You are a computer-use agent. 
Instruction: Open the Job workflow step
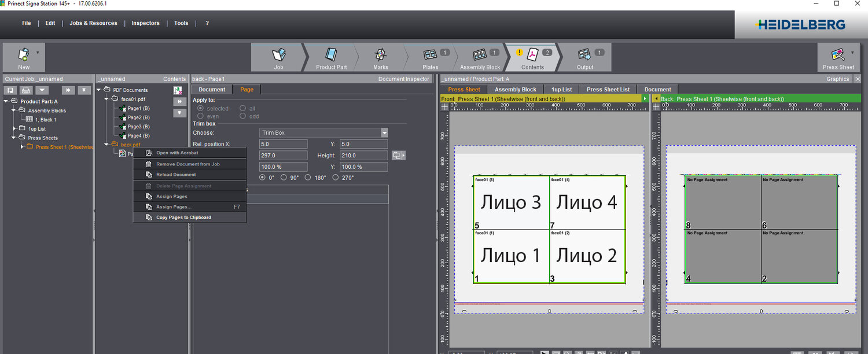pos(279,57)
